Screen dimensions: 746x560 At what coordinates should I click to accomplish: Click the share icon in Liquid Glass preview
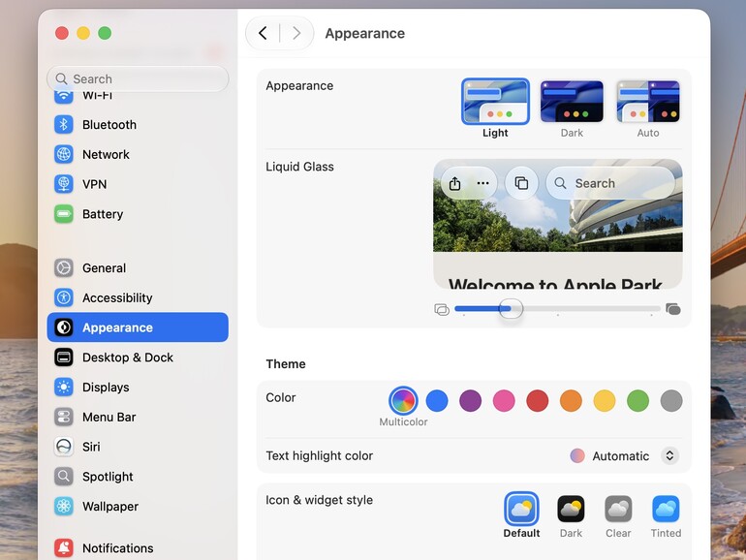(x=454, y=183)
